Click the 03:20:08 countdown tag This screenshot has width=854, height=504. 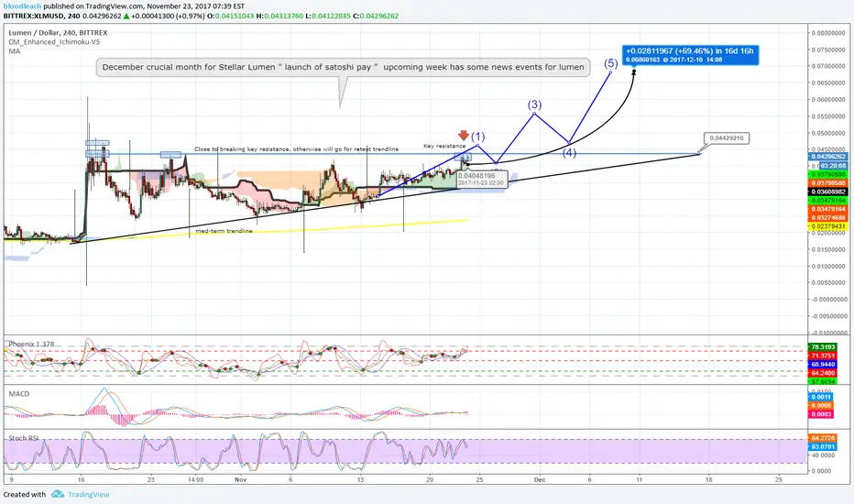[x=833, y=166]
